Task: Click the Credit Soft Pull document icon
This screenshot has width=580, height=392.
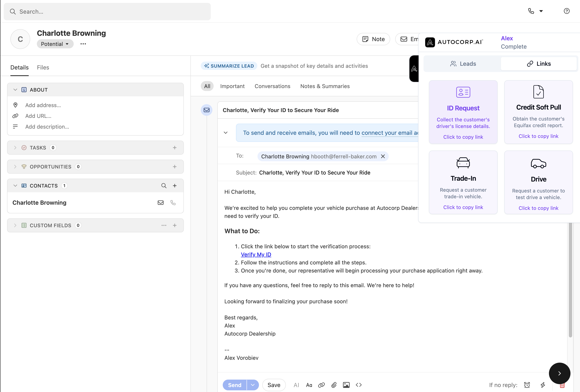Action: click(x=538, y=92)
